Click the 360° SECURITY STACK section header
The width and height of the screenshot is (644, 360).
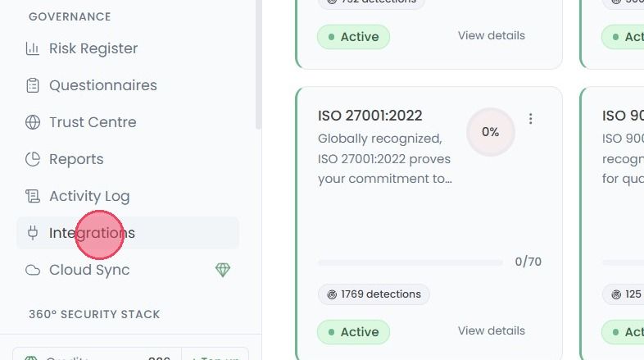click(x=94, y=314)
